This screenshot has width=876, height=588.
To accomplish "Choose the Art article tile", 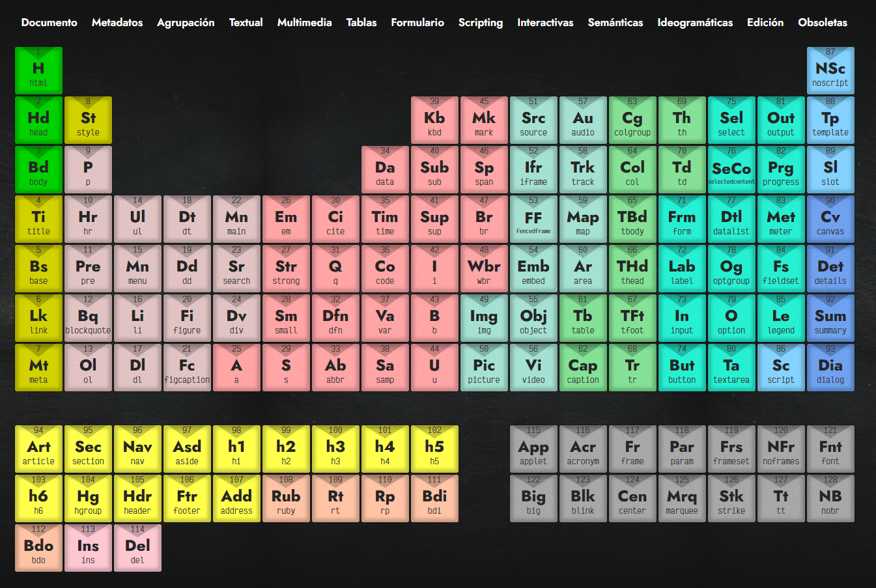I will [x=38, y=449].
